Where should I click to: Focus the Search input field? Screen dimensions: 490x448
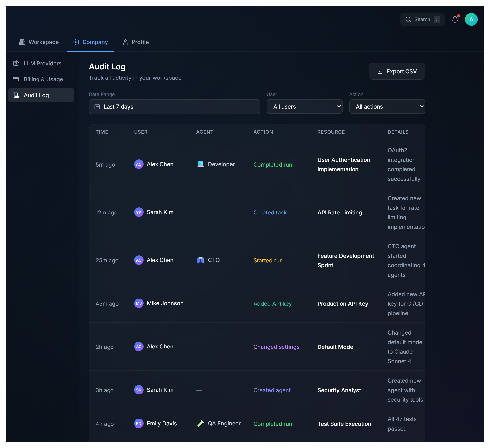point(422,19)
